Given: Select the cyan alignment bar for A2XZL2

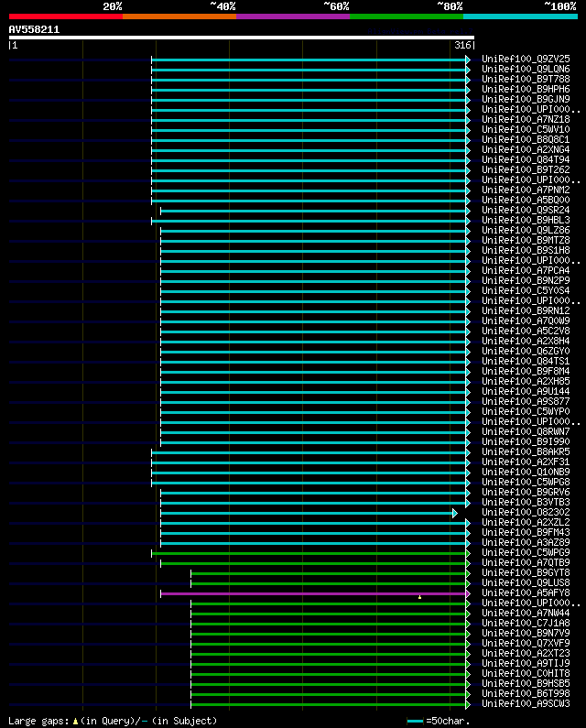Looking at the screenshot, I should (x=313, y=523).
